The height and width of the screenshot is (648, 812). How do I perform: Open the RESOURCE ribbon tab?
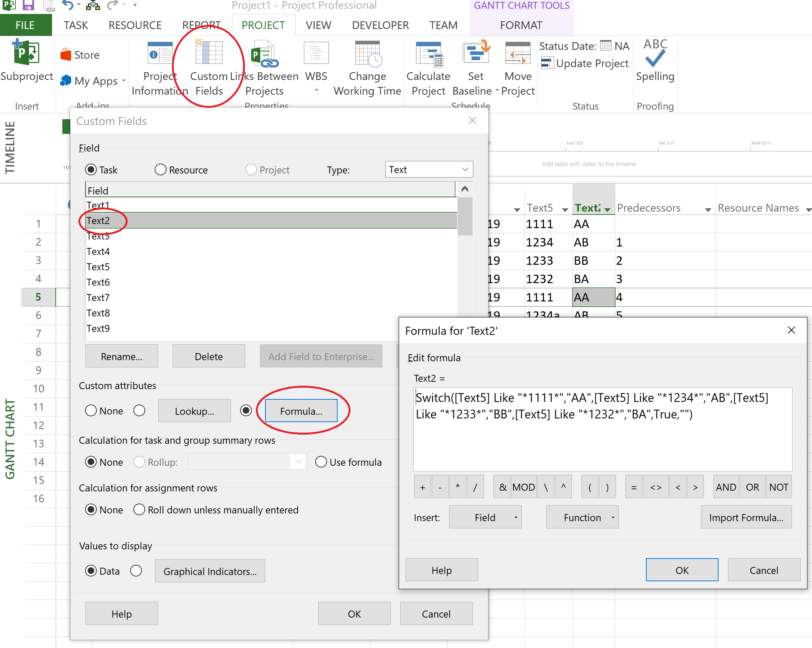pyautogui.click(x=135, y=25)
